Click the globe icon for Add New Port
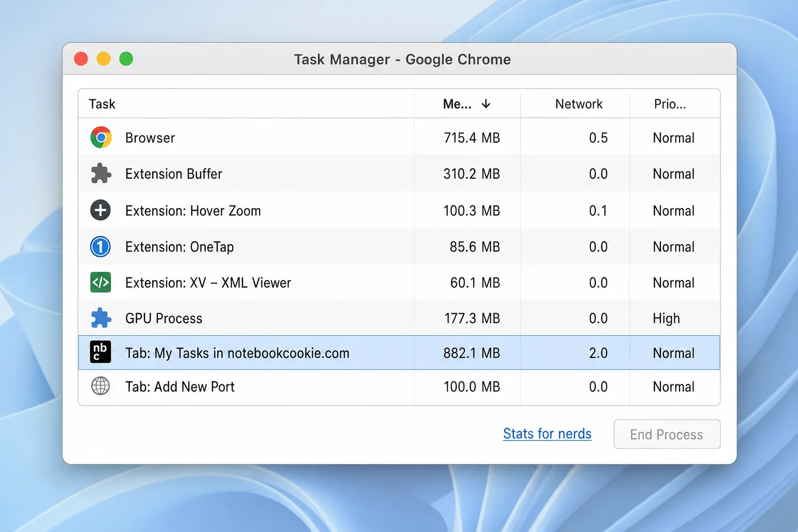The width and height of the screenshot is (798, 532). pos(100,387)
